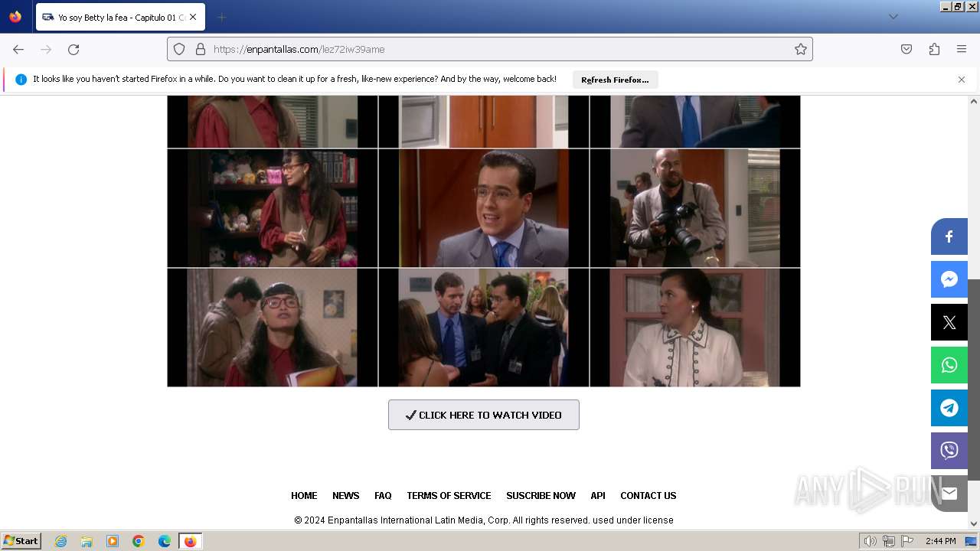Share page on X icon
Image resolution: width=980 pixels, height=551 pixels.
click(949, 322)
